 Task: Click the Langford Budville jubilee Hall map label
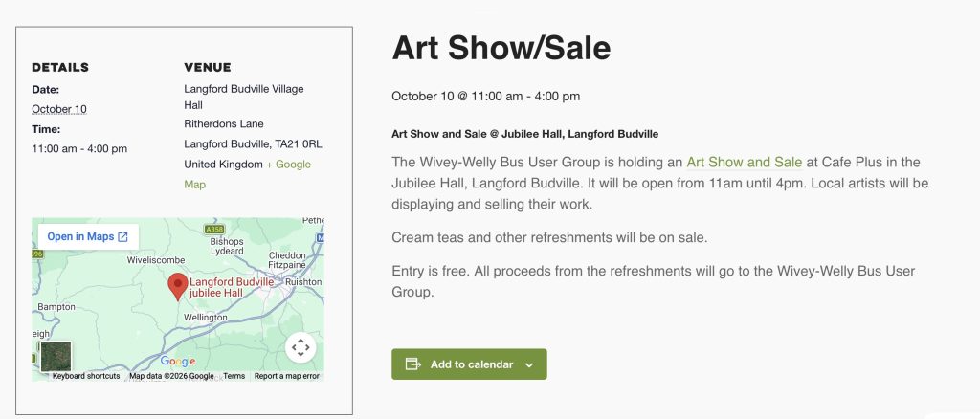pos(232,287)
